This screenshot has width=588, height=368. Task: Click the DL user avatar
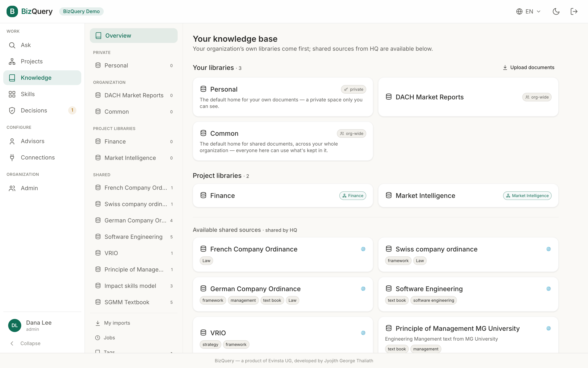tap(14, 325)
